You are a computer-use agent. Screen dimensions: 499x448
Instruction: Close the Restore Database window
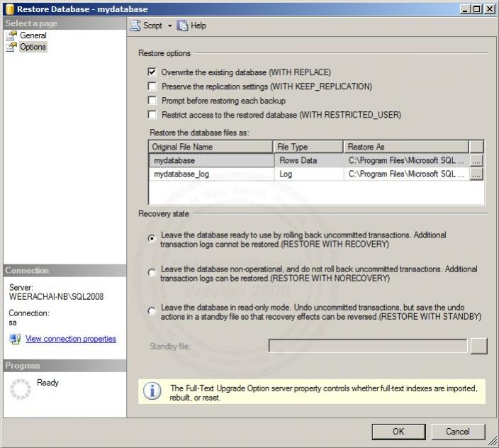tap(490, 9)
